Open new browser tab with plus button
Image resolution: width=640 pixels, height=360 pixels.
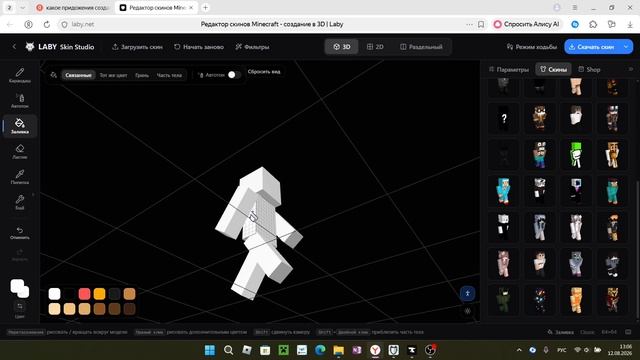tap(206, 7)
